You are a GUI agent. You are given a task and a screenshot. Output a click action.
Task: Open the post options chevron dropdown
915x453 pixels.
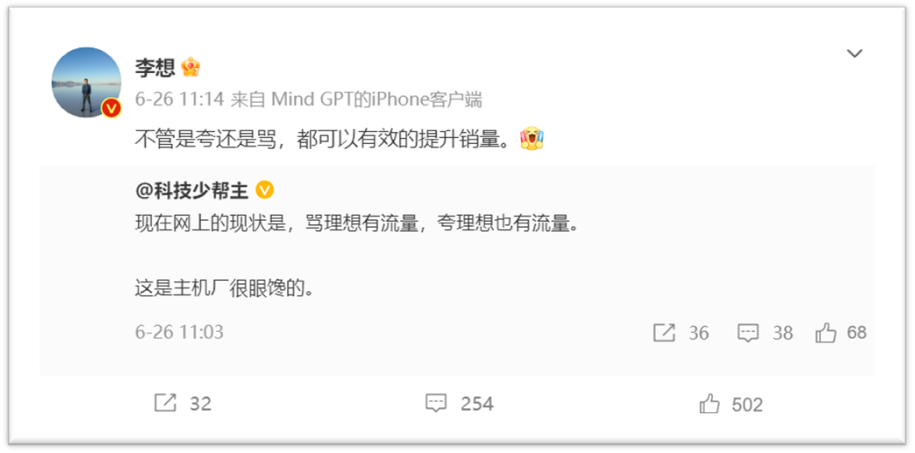pyautogui.click(x=854, y=54)
